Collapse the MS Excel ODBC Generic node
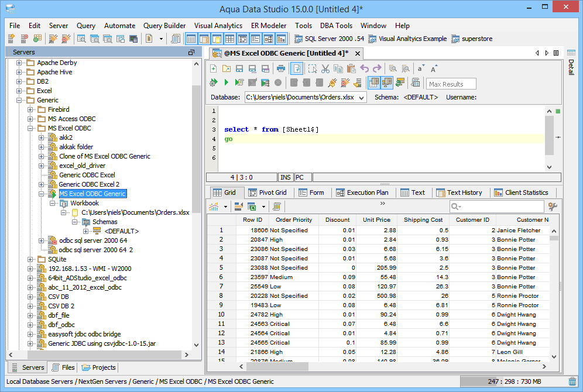583x392 pixels. click(x=42, y=194)
